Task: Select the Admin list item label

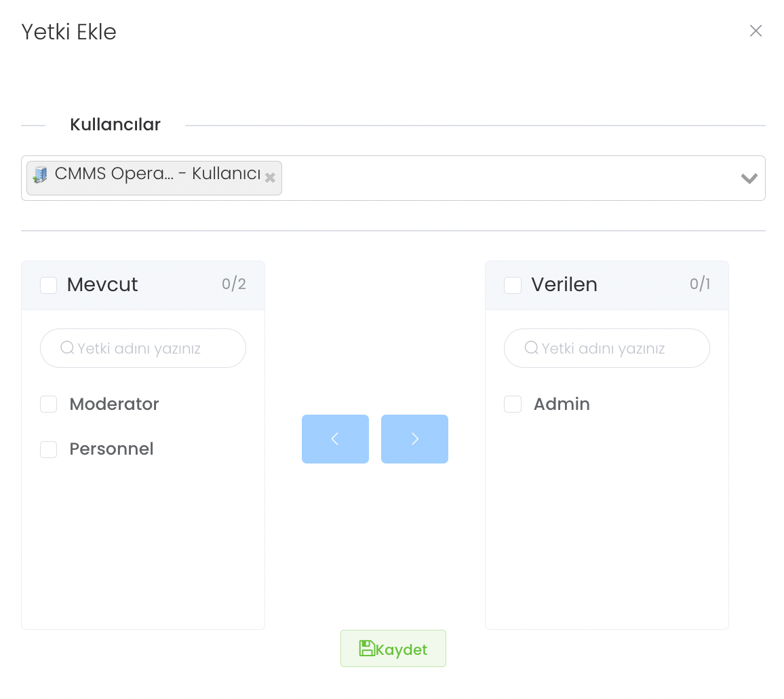Action: 562,404
